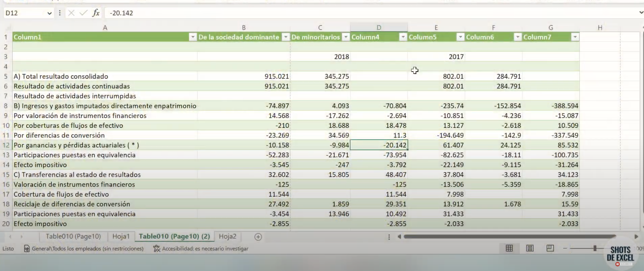Click next sheet navigation arrow

(21, 236)
